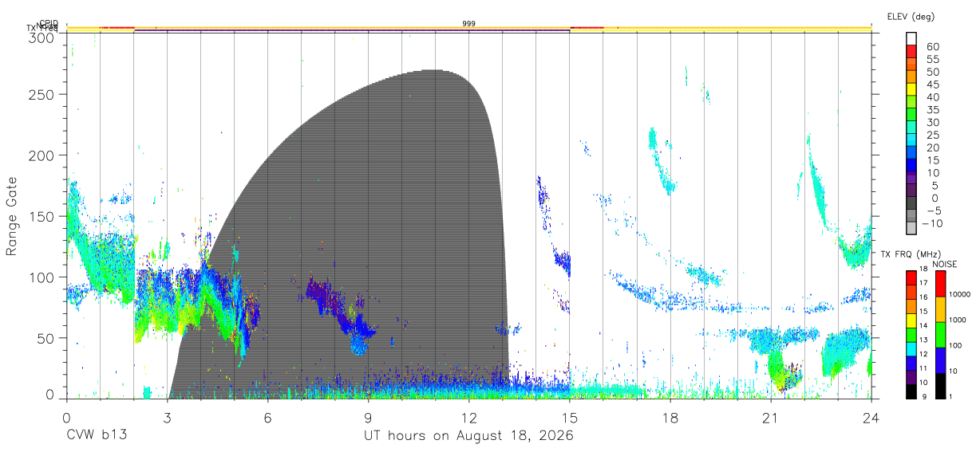This screenshot has height=452, width=980.
Task: Click the 60 label on the ELEV colorbar
Action: pyautogui.click(x=933, y=47)
